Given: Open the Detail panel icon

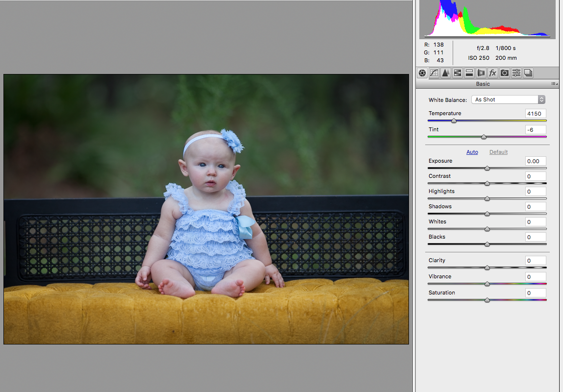Looking at the screenshot, I should 446,73.
